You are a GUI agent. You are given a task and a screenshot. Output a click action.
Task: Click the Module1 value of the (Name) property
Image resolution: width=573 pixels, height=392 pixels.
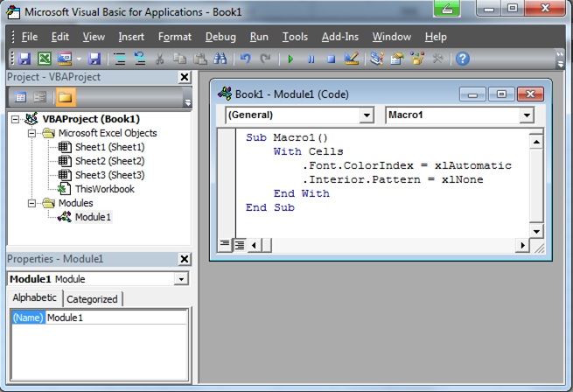point(116,318)
